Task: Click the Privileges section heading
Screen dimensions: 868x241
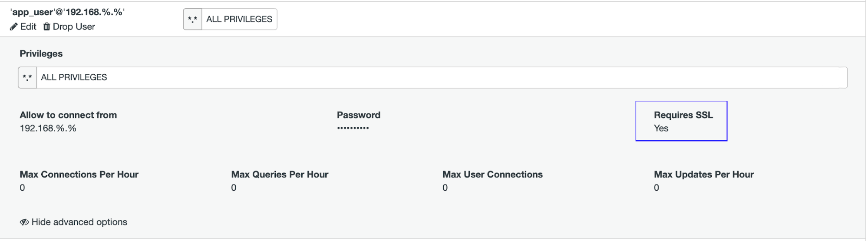Action: 41,54
